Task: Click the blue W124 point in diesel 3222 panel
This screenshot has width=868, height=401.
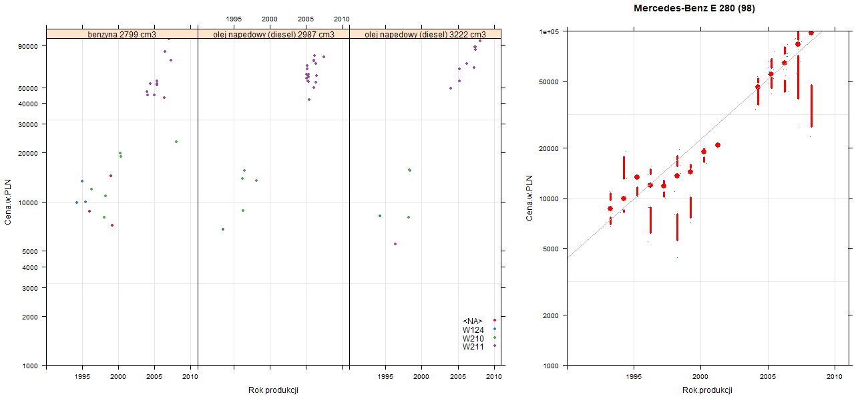Action: tap(380, 216)
